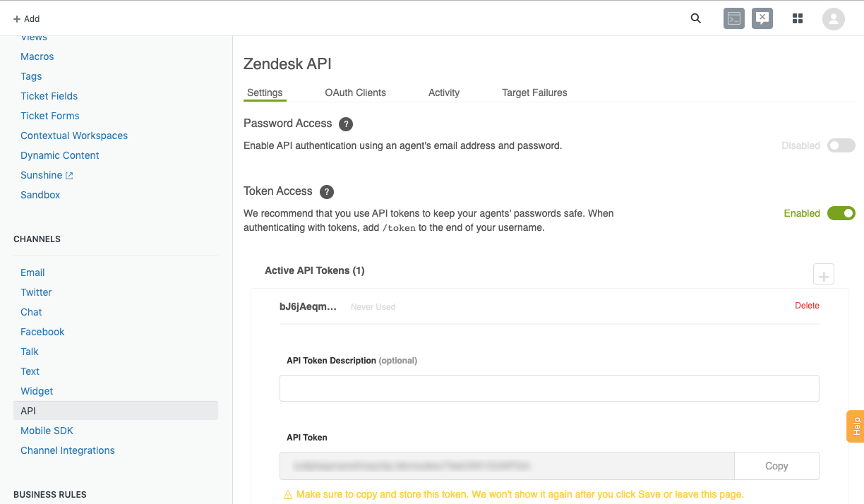
Task: Open the user profile avatar menu
Action: tap(834, 18)
